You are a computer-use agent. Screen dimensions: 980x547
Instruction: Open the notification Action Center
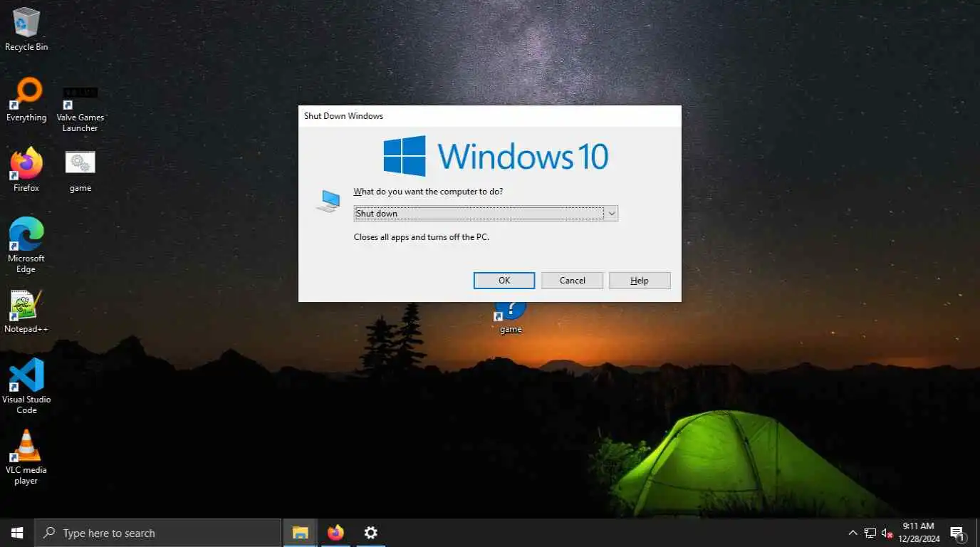(x=957, y=533)
